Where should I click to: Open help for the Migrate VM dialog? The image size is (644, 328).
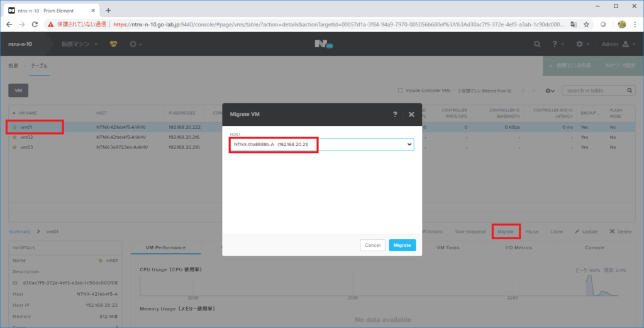(x=395, y=115)
